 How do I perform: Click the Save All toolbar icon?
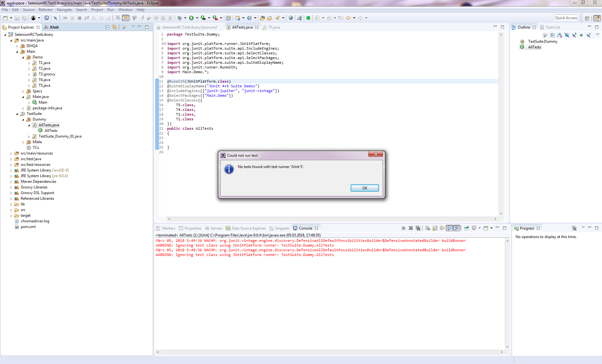point(24,18)
